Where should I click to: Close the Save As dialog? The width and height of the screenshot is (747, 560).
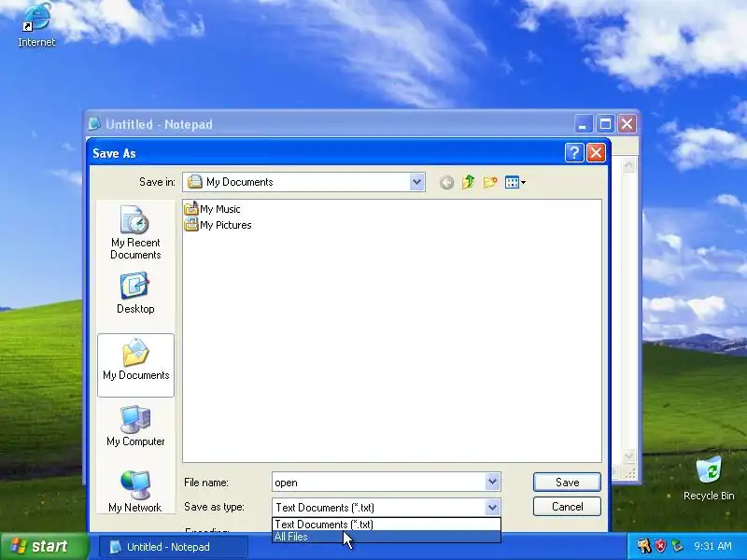596,153
